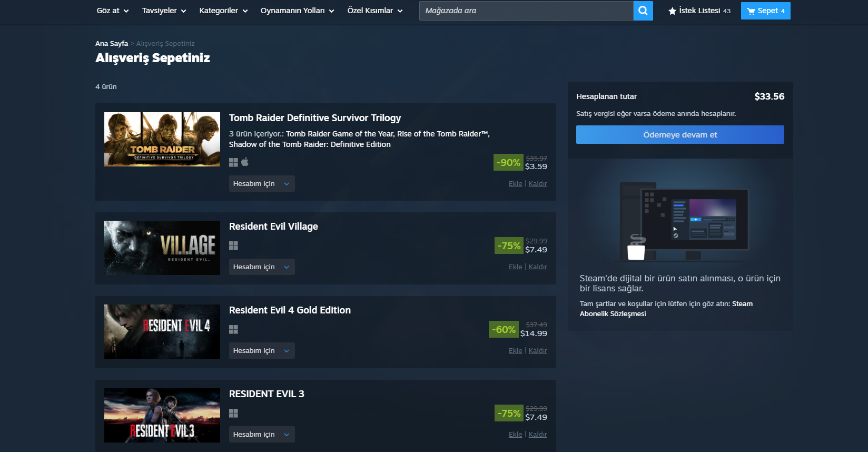This screenshot has height=452, width=868.
Task: Click the Alışveriş Sepetiniz heading
Action: point(153,58)
